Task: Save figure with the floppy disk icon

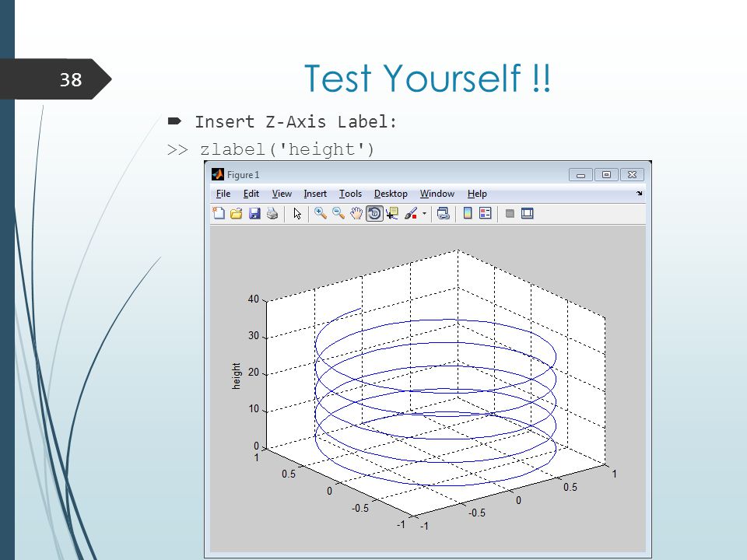Action: tap(254, 213)
